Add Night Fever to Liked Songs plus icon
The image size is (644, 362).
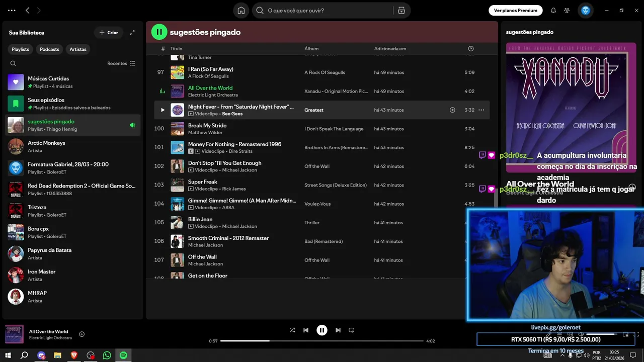452,110
